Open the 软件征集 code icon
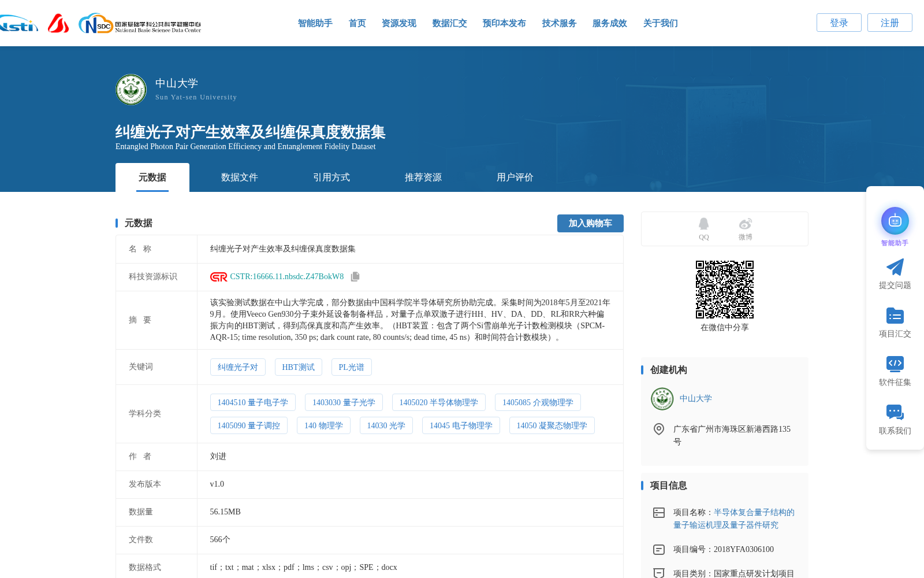 895,364
